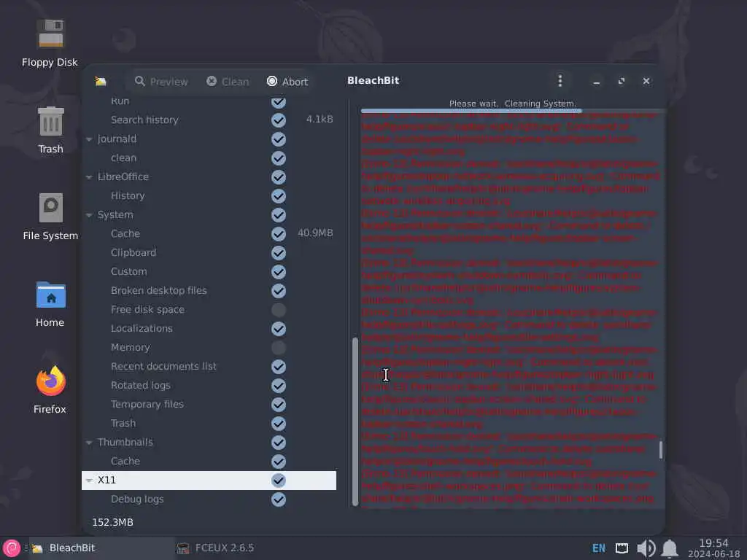The width and height of the screenshot is (747, 560).
Task: Toggle the LibreOffice group checkbox
Action: tap(279, 177)
